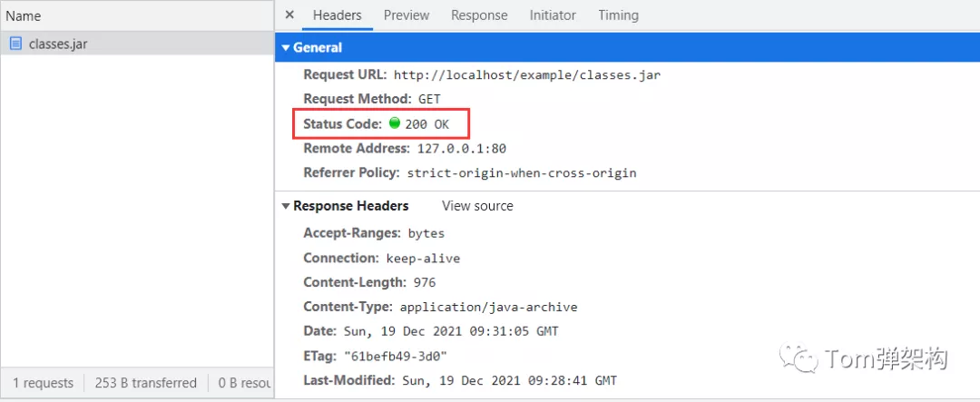Collapse the General section
980x402 pixels.
pos(286,47)
